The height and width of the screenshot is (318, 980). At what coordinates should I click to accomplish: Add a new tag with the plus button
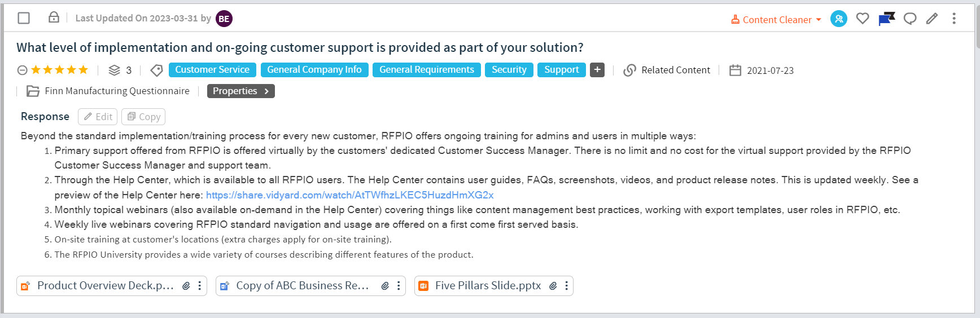tap(597, 70)
